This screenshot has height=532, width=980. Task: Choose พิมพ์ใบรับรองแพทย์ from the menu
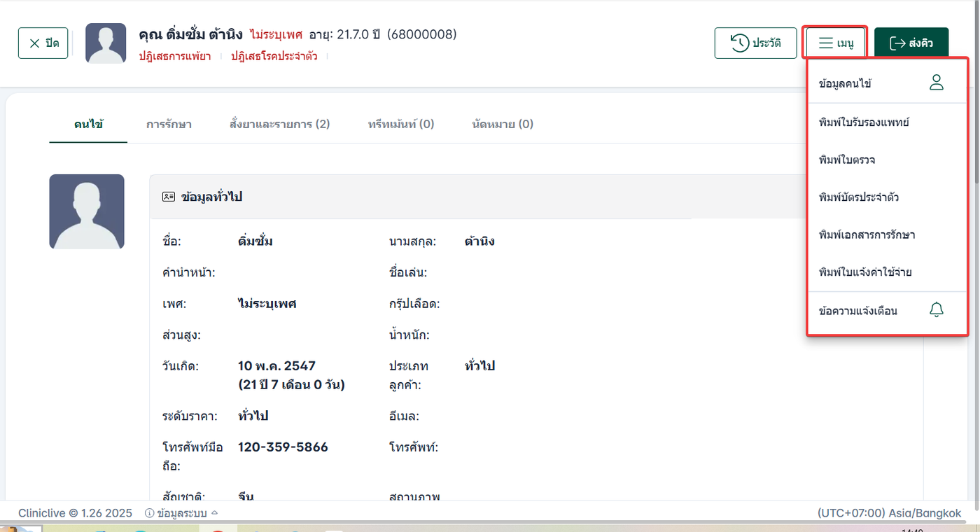coord(887,122)
